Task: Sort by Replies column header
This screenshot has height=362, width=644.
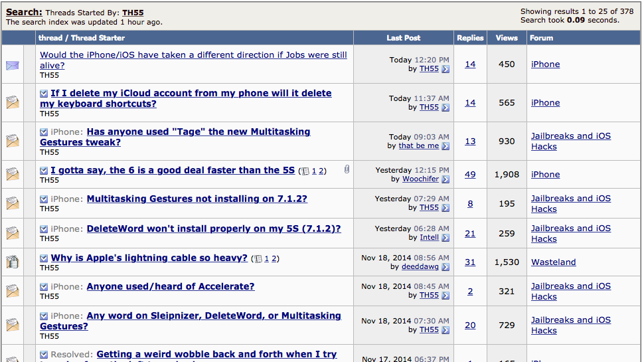Action: tap(470, 38)
